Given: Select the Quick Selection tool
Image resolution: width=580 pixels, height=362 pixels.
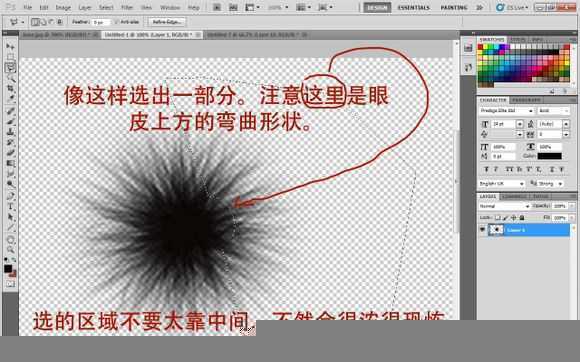Looking at the screenshot, I should (x=10, y=78).
